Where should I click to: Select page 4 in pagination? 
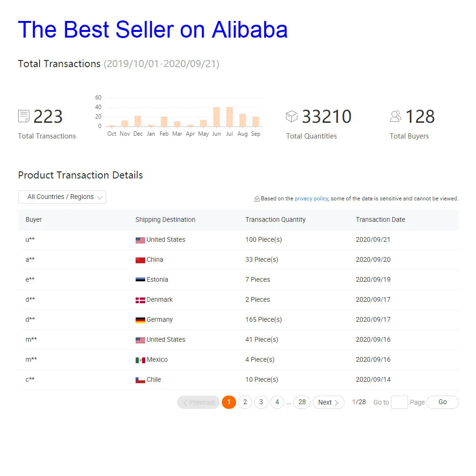tap(277, 402)
